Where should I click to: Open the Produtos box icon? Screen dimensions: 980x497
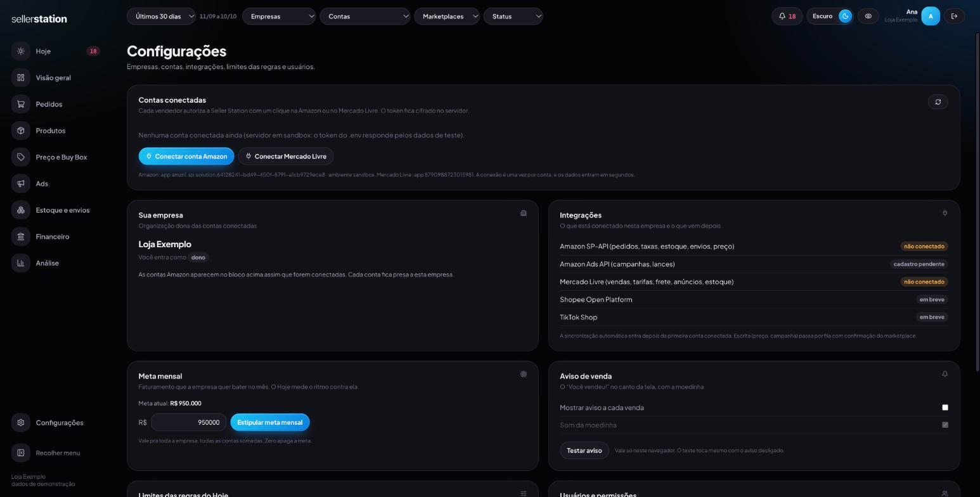click(21, 131)
